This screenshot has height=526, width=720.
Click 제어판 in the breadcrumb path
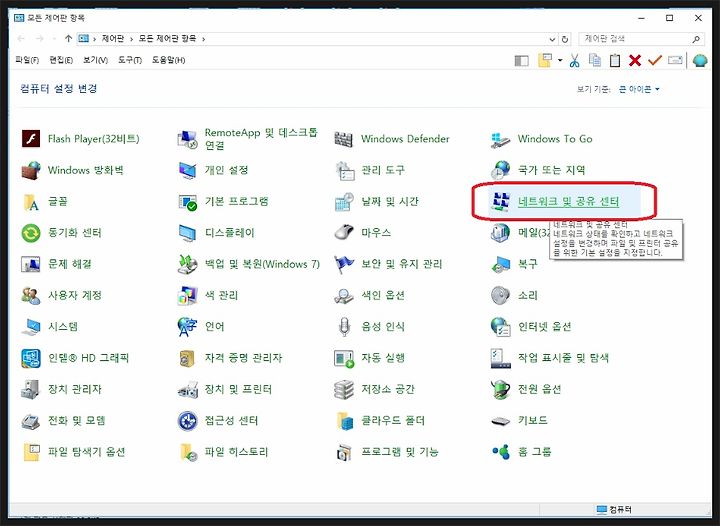(112, 39)
